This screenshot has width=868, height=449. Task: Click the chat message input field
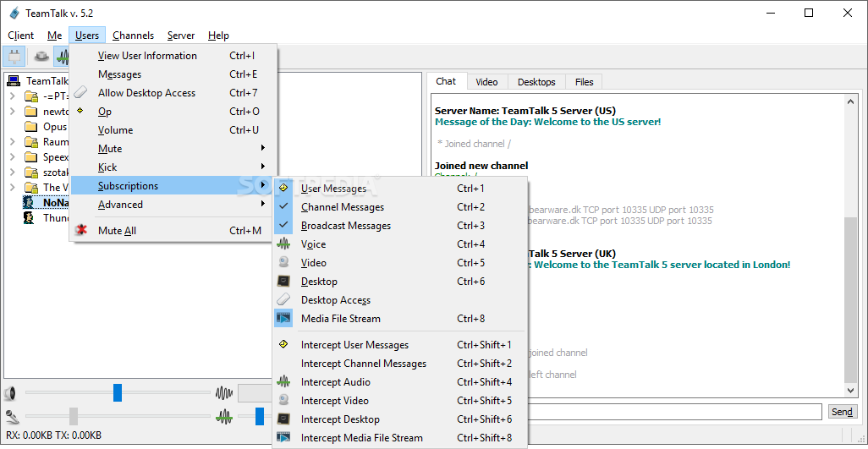[675, 412]
